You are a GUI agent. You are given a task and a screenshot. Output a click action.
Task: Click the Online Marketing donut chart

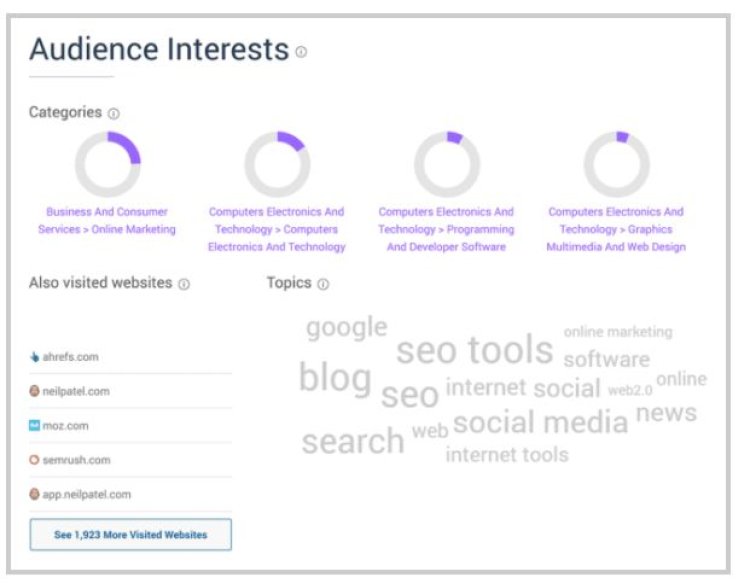click(108, 164)
